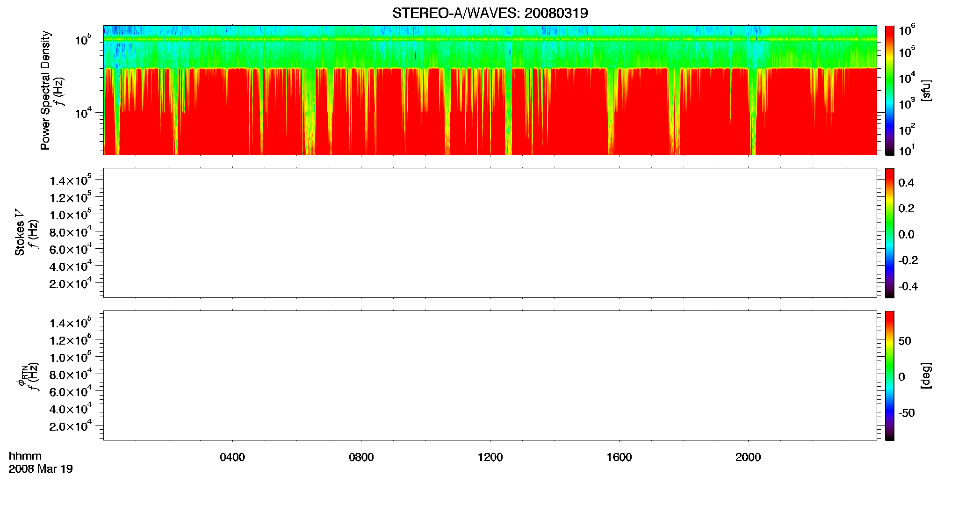The width and height of the screenshot is (980, 505).
Task: Click the 0.4 label on Stokes colorbar
Action: click(x=906, y=183)
